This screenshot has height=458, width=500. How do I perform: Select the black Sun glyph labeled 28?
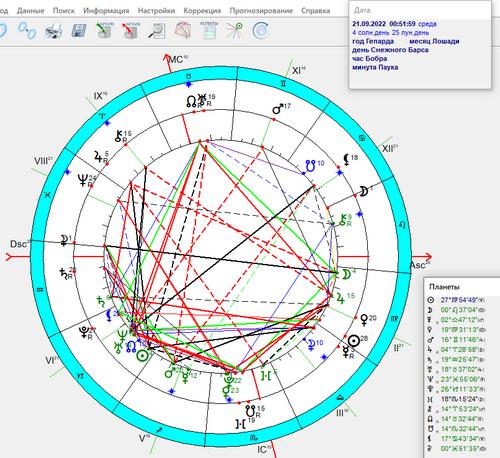pos(353,341)
